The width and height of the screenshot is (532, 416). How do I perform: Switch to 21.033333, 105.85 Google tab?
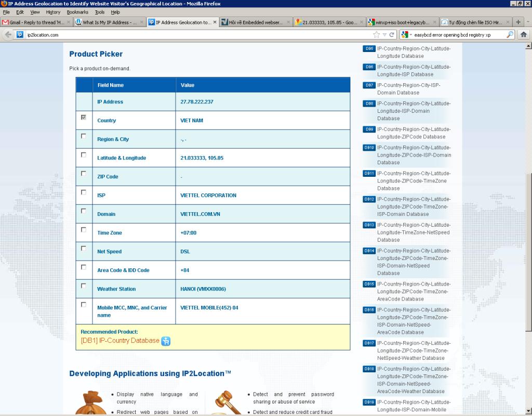(x=329, y=22)
